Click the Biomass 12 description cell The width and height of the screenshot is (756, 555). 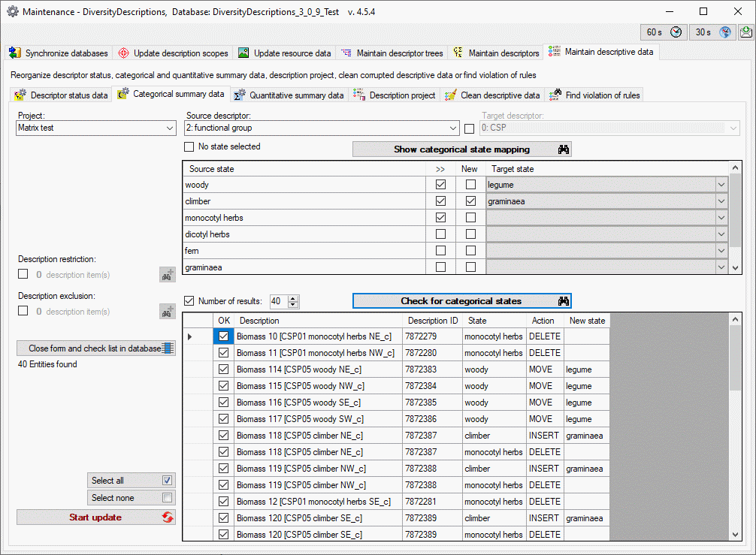318,502
